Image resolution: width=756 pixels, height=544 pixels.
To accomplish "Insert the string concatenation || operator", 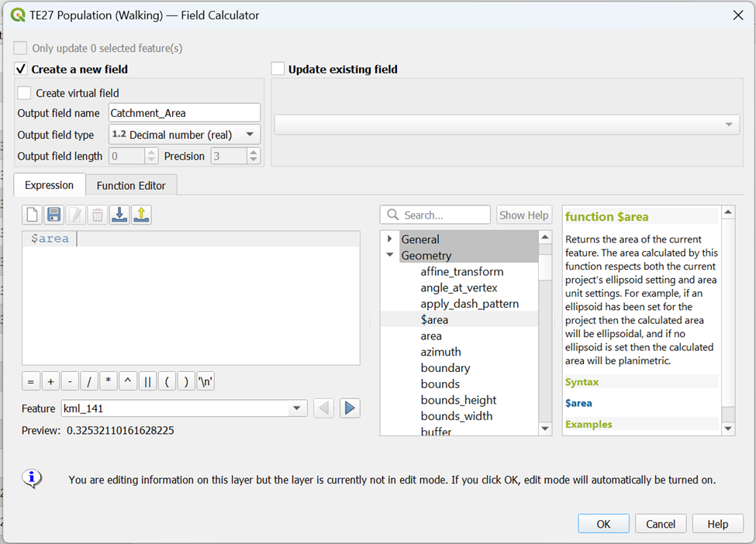I will pyautogui.click(x=147, y=381).
